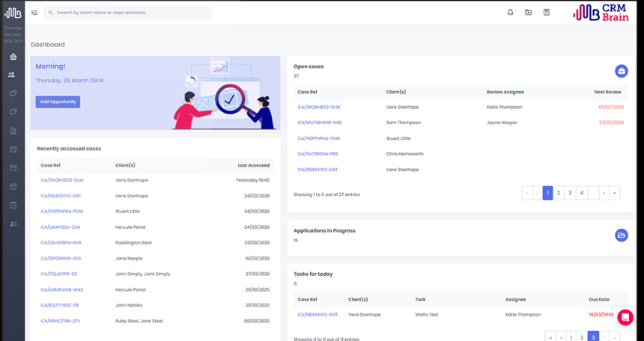Open case CA/XRHE2TR6-ZFV for Ruby Steel
Screen dimensions: 644x341
click(61, 321)
